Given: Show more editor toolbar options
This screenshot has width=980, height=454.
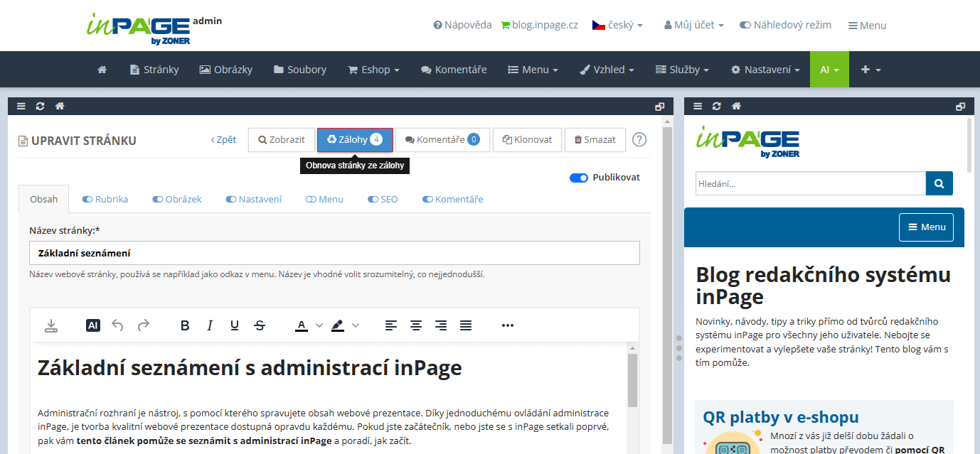Looking at the screenshot, I should coord(508,325).
